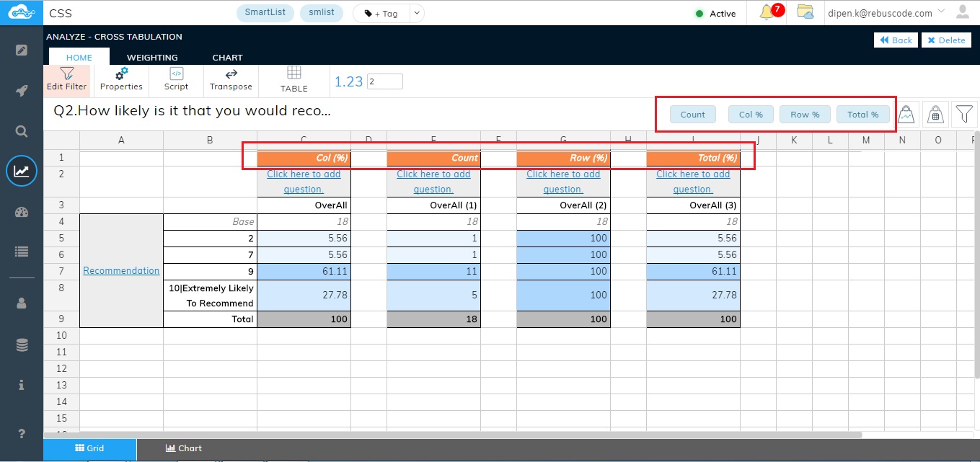Select the Total (%) header cell
980x462 pixels.
(x=693, y=158)
